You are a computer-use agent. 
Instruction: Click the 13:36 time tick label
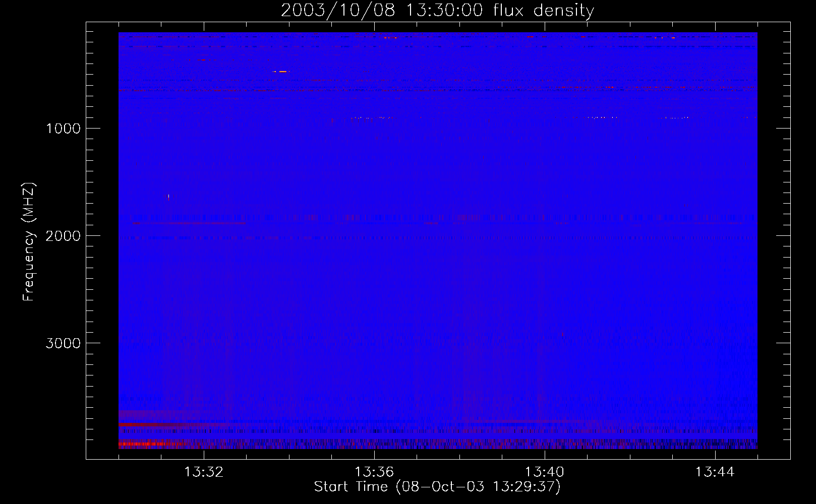(x=374, y=472)
